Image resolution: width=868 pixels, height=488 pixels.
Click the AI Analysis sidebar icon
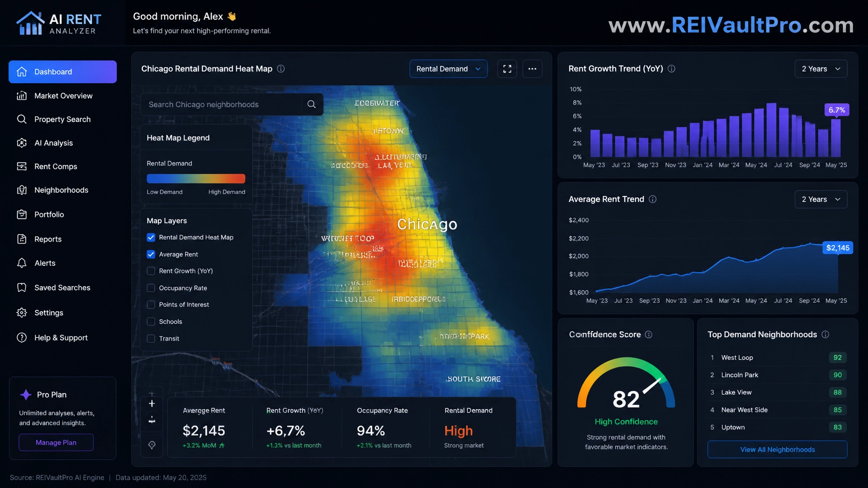[22, 143]
